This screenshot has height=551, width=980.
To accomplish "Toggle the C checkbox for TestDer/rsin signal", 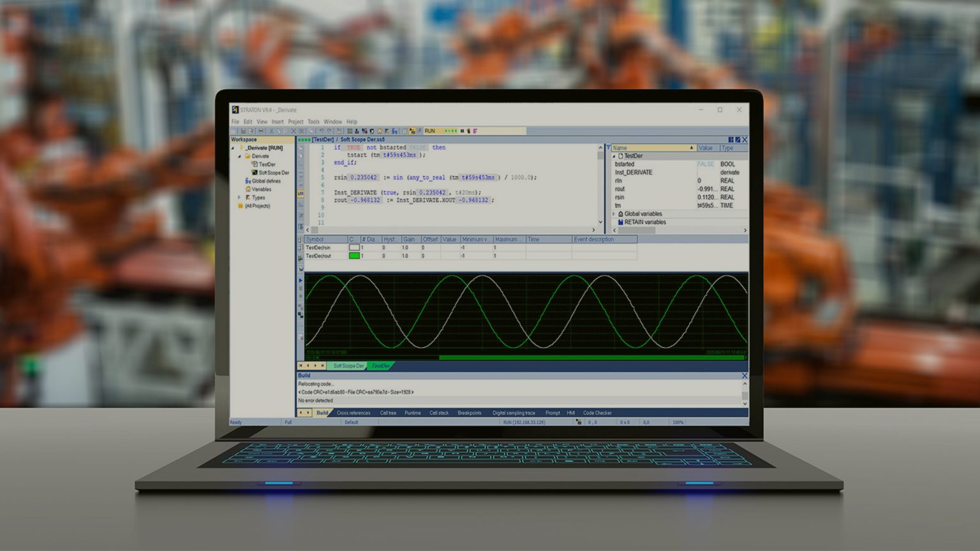I will coord(354,247).
